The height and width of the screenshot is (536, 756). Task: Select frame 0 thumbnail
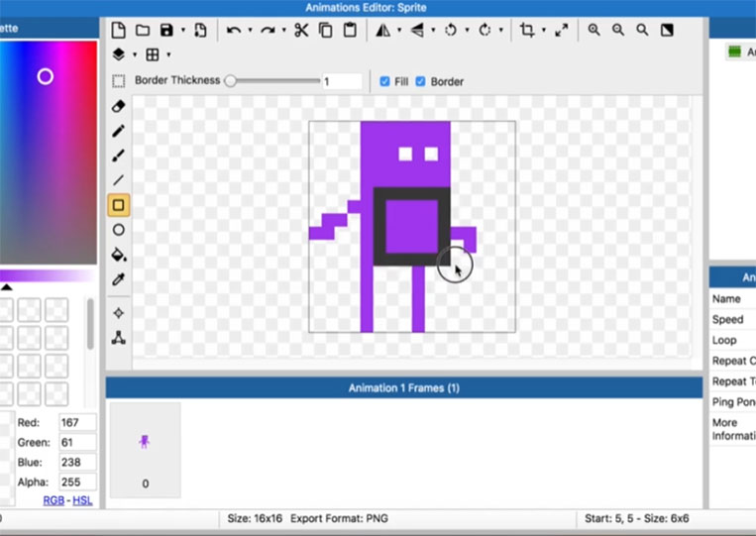point(145,450)
